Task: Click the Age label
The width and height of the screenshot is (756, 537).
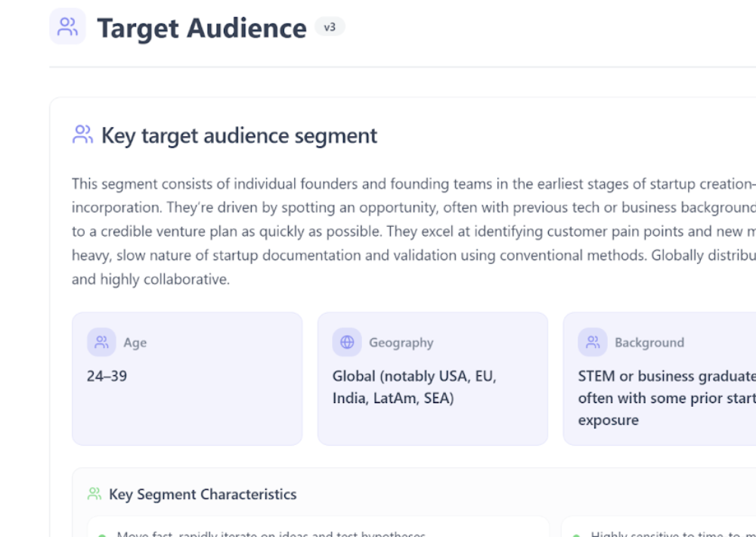Action: coord(135,343)
